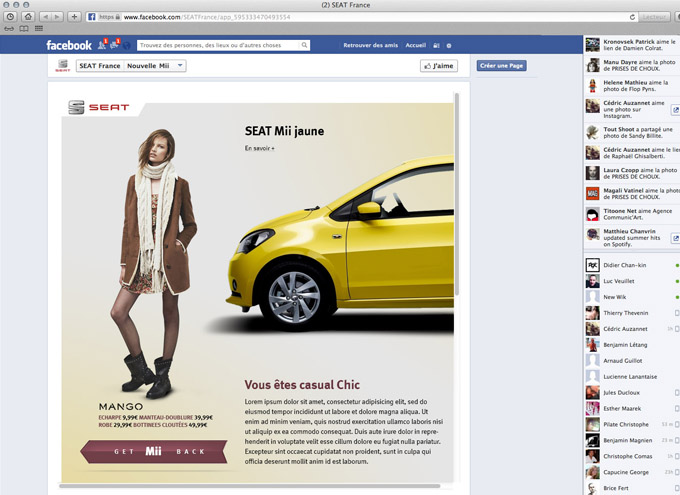680x495 pixels.
Task: Open Facebook settings gear icon
Action: coord(449,46)
